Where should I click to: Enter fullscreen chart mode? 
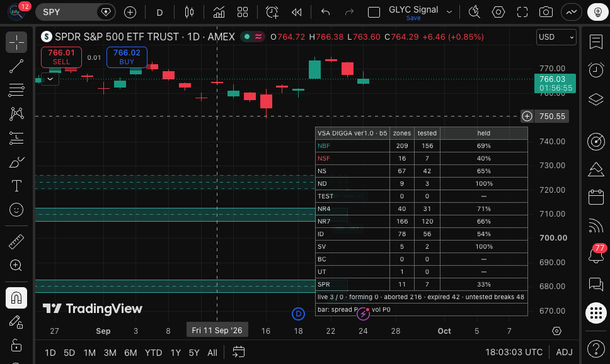pyautogui.click(x=522, y=13)
